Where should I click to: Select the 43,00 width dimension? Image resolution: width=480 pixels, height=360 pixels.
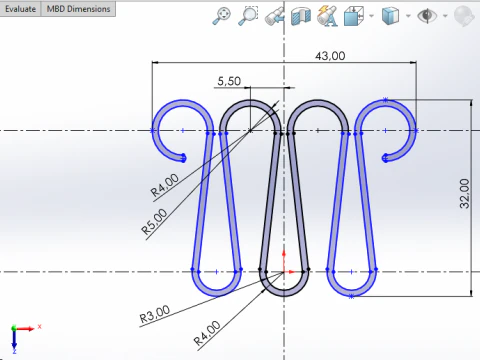coord(330,56)
